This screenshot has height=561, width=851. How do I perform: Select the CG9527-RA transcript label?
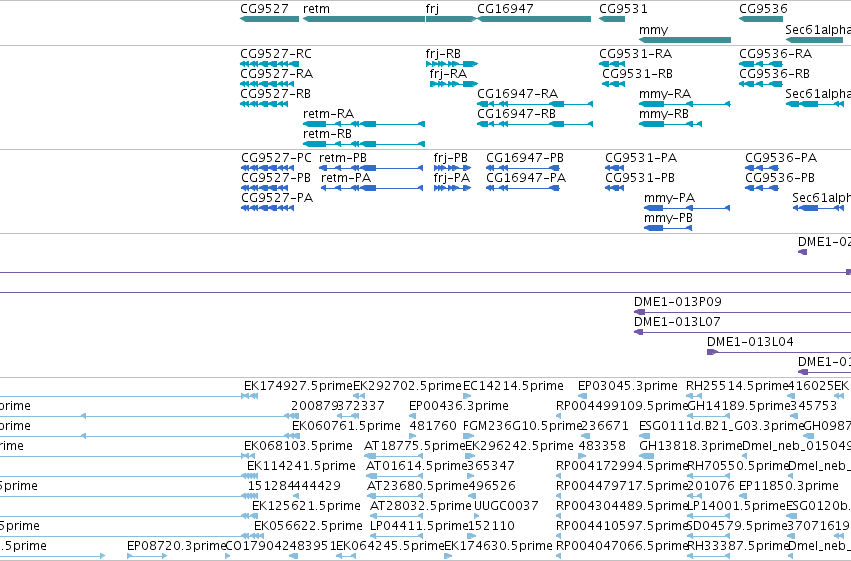276,74
